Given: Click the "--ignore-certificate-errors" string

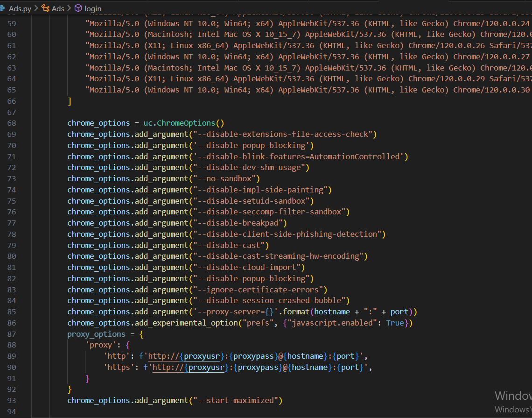Looking at the screenshot, I should click(258, 290).
